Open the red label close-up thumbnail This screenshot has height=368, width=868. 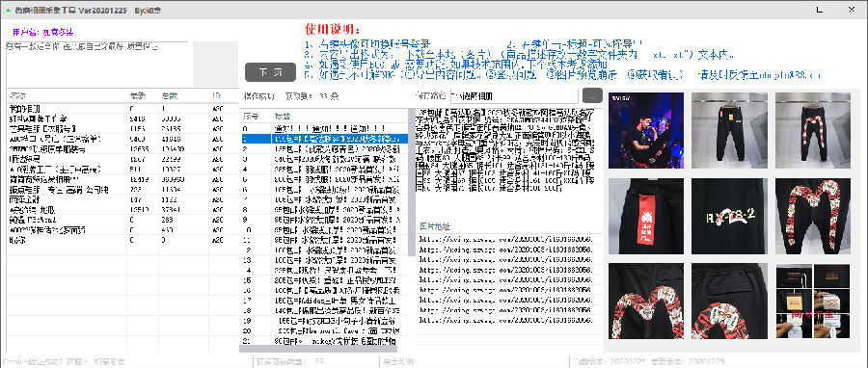646,216
